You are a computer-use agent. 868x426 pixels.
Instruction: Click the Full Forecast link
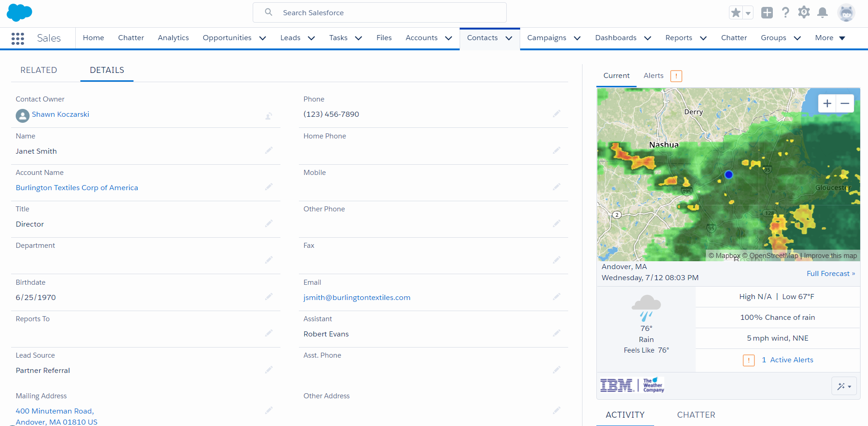(830, 274)
